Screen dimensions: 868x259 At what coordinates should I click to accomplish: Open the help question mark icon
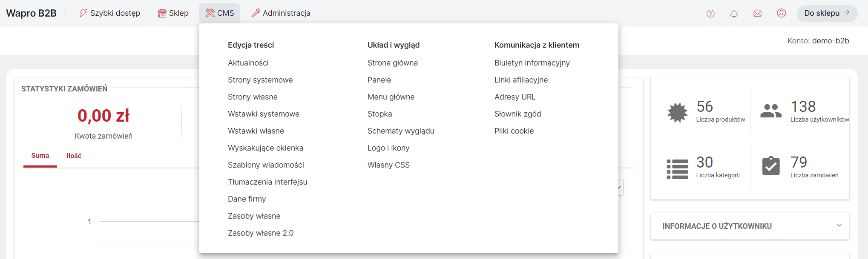(710, 14)
